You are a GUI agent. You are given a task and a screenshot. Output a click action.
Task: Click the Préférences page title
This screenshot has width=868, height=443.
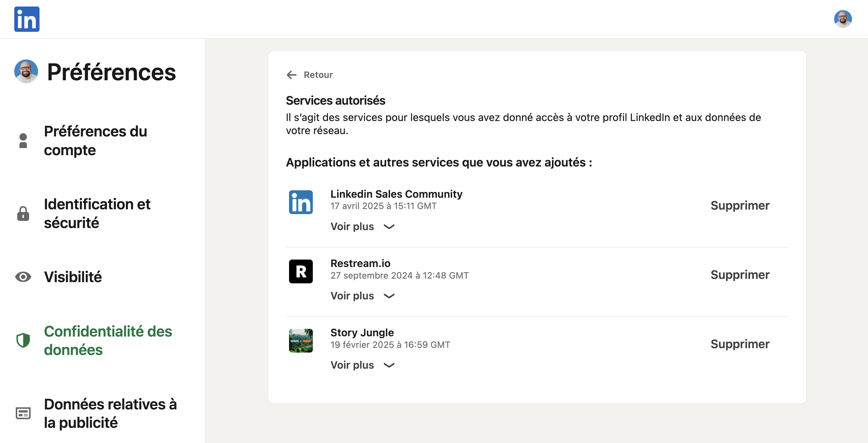point(111,72)
